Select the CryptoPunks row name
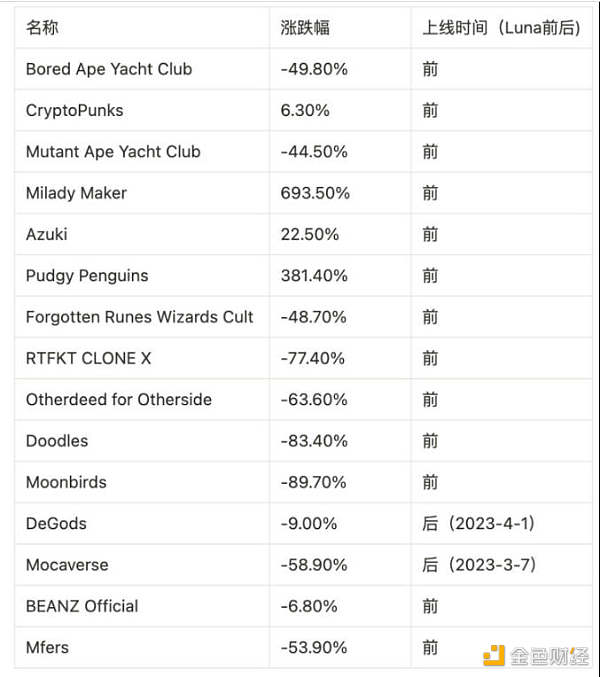 click(x=75, y=110)
